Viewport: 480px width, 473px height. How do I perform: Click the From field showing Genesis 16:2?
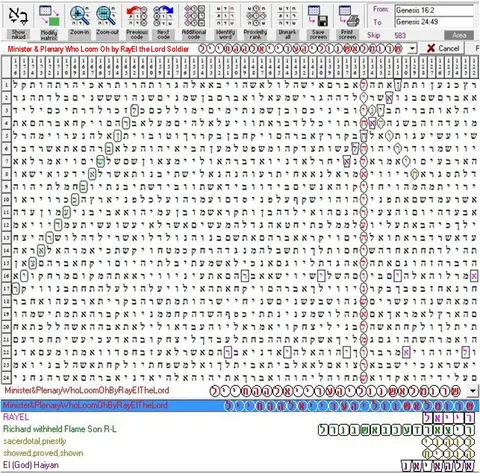coord(434,10)
